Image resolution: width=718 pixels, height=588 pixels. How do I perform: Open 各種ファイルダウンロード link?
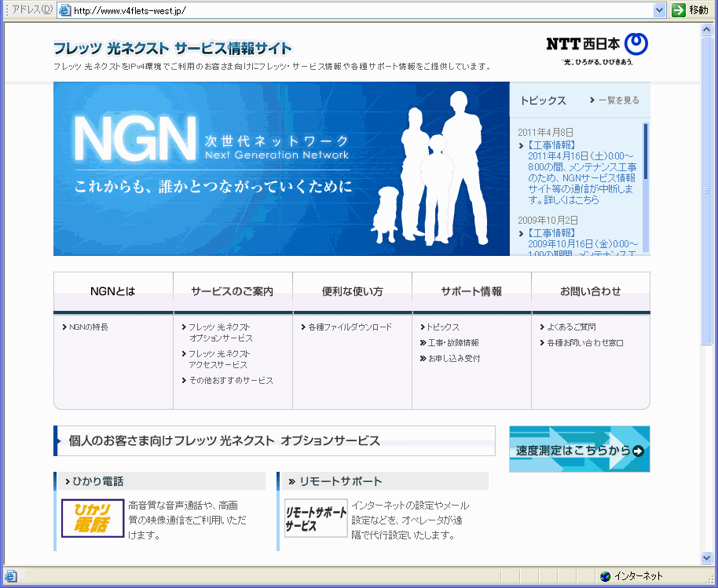[x=350, y=327]
